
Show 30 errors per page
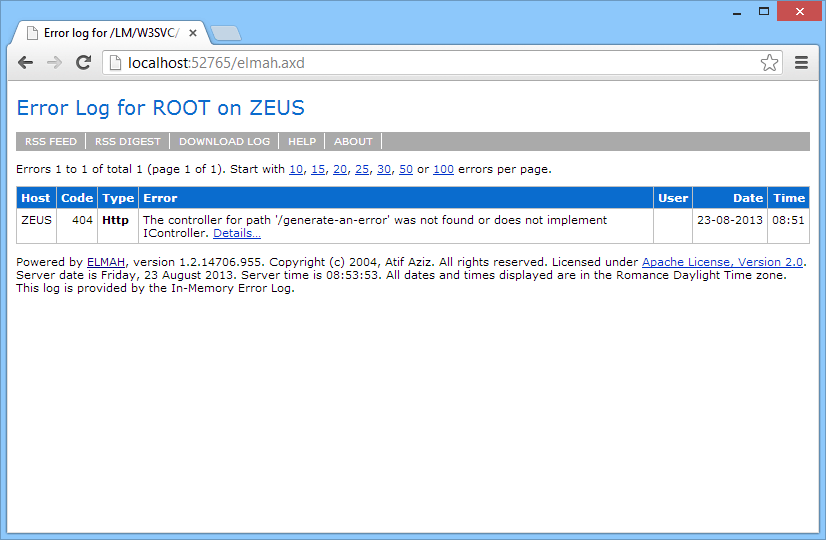[384, 169]
